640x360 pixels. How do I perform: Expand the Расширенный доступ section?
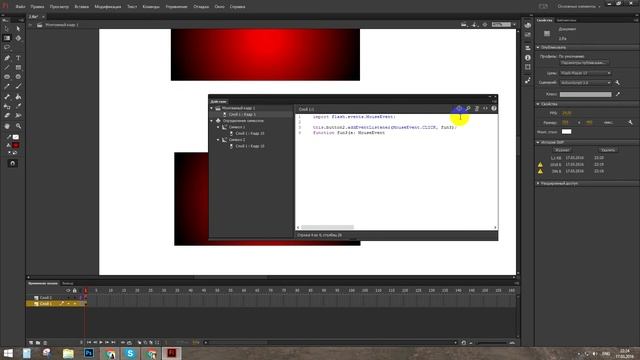(x=538, y=184)
